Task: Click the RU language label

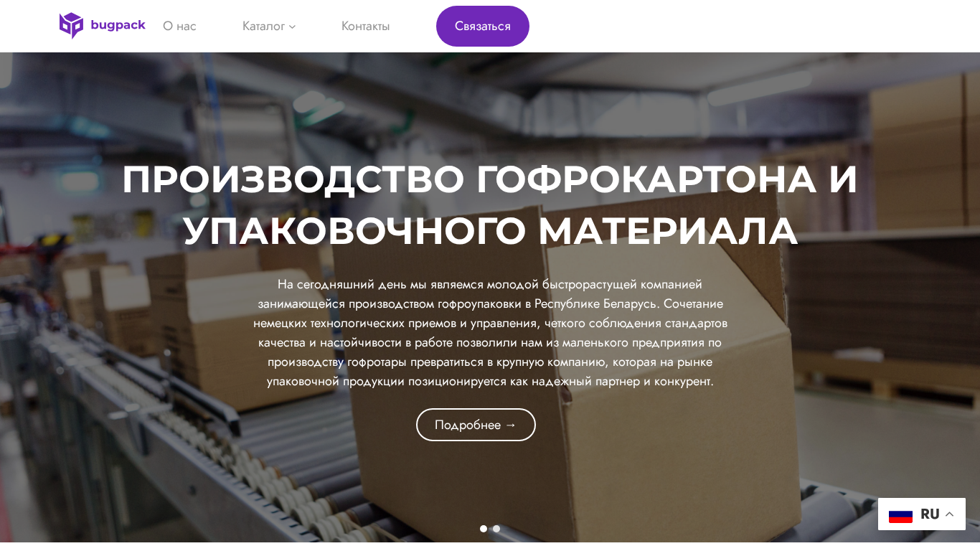Action: pyautogui.click(x=930, y=514)
